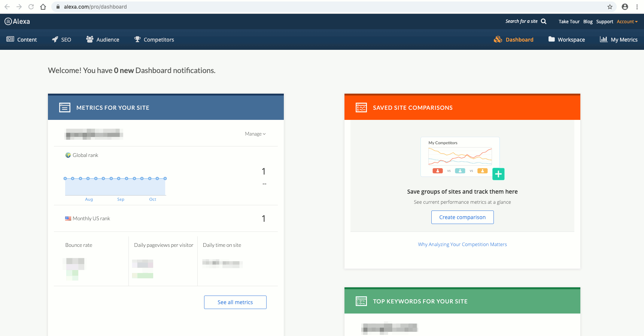Click the Saved Site Comparisons heading
Viewport: 644px width, 336px height.
[413, 108]
